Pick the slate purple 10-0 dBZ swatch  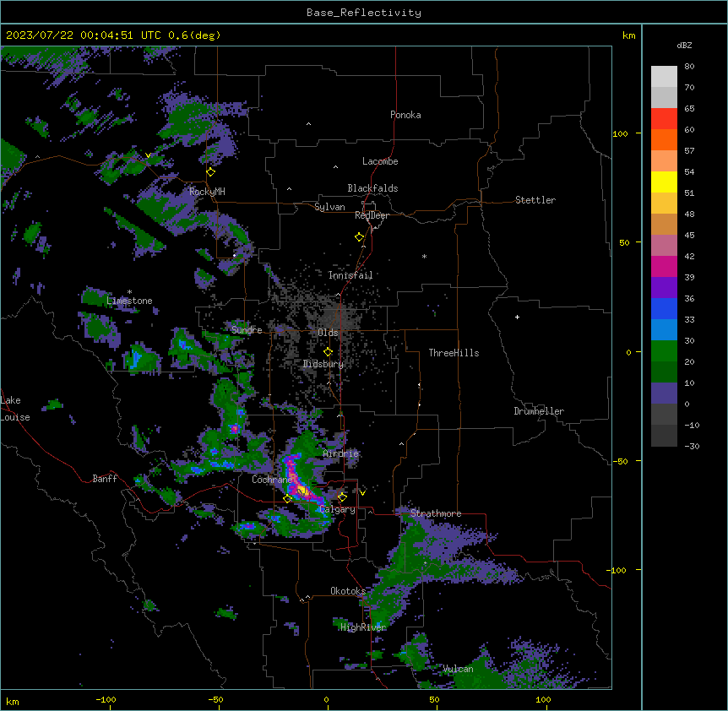pyautogui.click(x=664, y=393)
